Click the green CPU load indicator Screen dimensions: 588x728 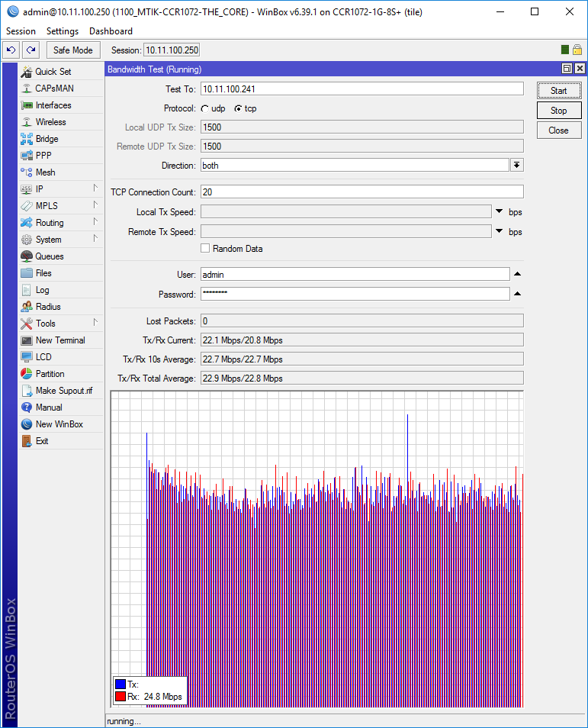coord(565,50)
